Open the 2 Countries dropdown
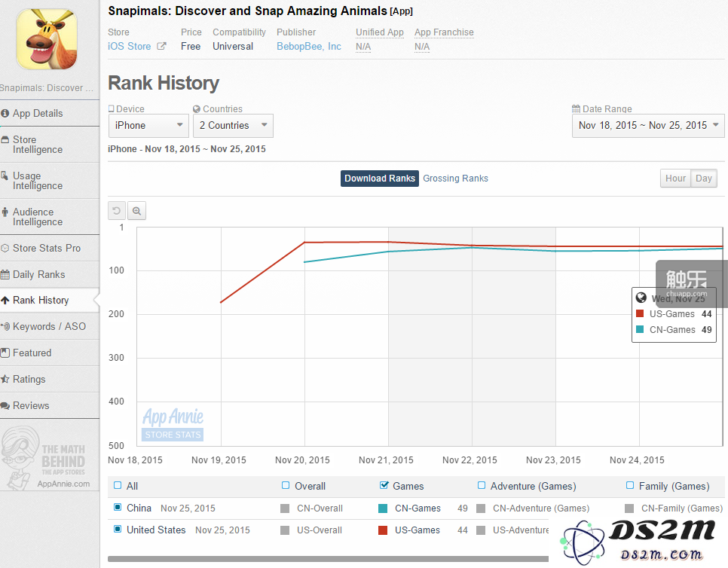Image resolution: width=728 pixels, height=568 pixels. 233,126
